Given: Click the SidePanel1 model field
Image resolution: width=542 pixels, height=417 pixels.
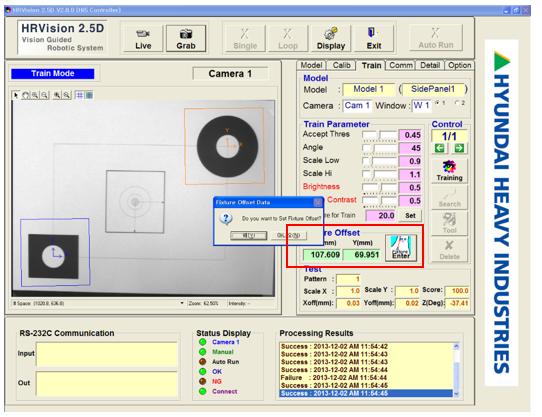Looking at the screenshot, I should [x=432, y=89].
